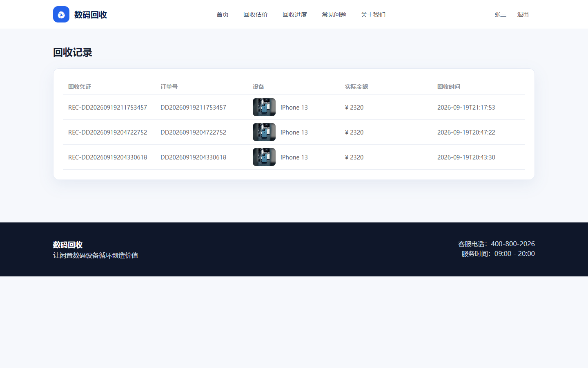Viewport: 588px width, 368px height.
Task: Select receipt REC-DD20260919204722752
Action: tap(107, 132)
